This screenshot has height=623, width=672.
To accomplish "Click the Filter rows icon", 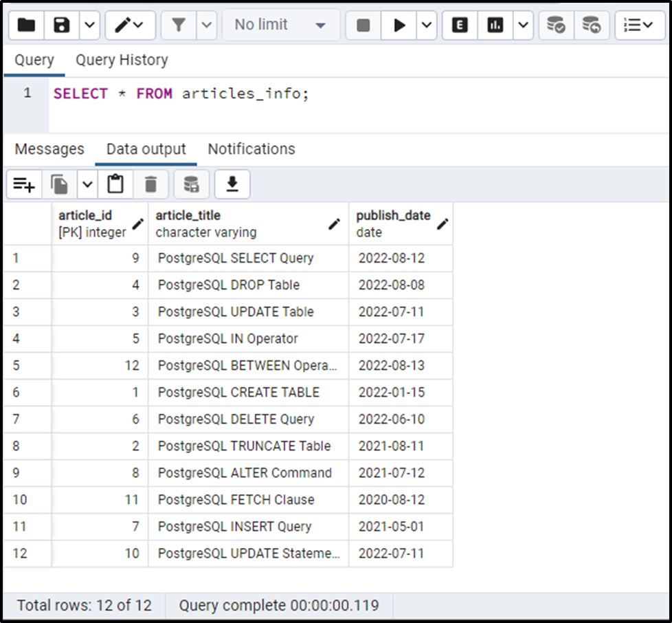I will tap(177, 25).
